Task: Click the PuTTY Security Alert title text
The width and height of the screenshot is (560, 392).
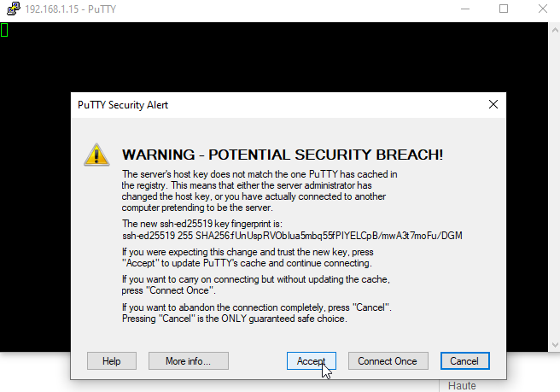Action: tap(123, 105)
